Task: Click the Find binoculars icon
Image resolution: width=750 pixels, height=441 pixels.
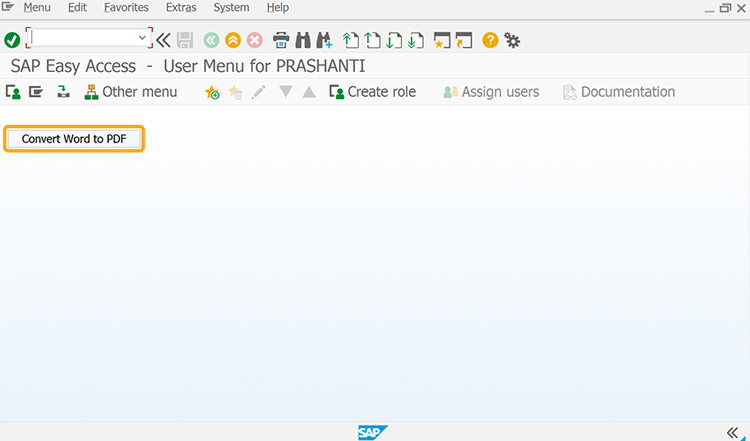Action: pos(303,40)
